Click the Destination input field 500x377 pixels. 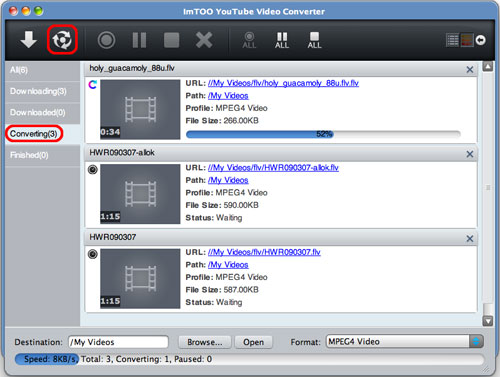click(x=118, y=342)
